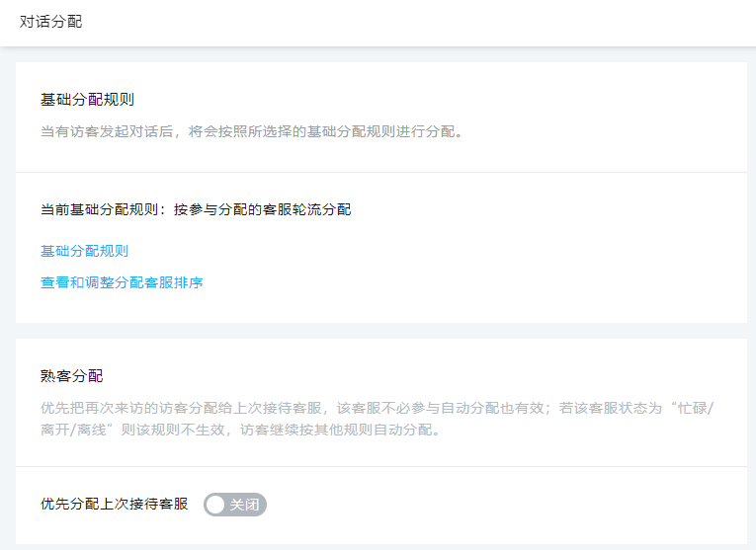Image resolution: width=756 pixels, height=550 pixels.
Task: Click the white knob of the 关闭 switch
Action: tap(216, 505)
